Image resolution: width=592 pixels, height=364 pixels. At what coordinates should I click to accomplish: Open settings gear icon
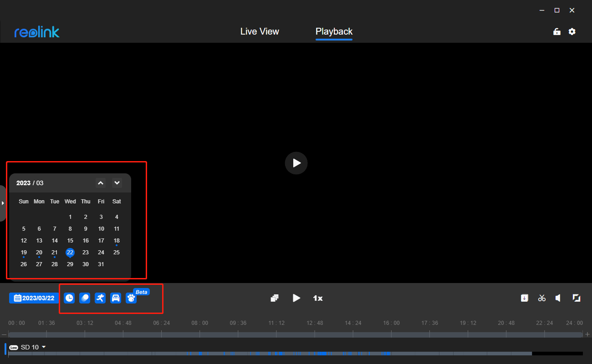coord(572,31)
